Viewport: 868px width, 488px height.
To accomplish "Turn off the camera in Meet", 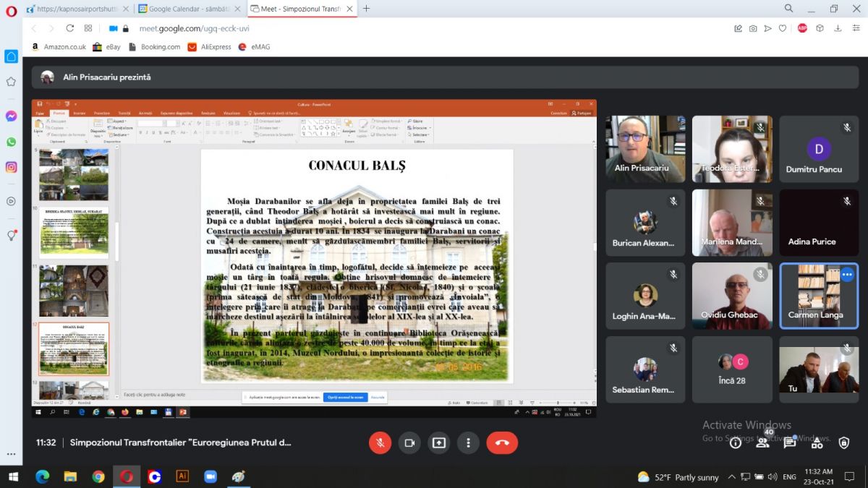I will pyautogui.click(x=409, y=442).
